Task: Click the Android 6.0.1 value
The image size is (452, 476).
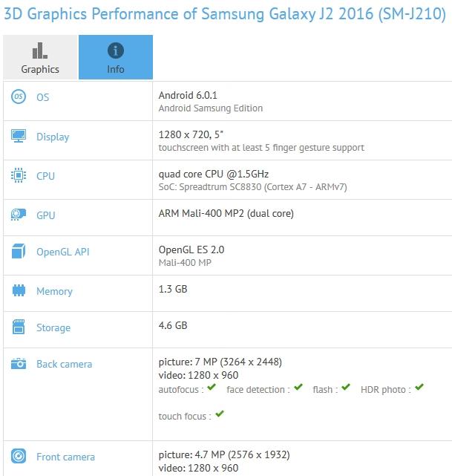Action: tap(188, 95)
